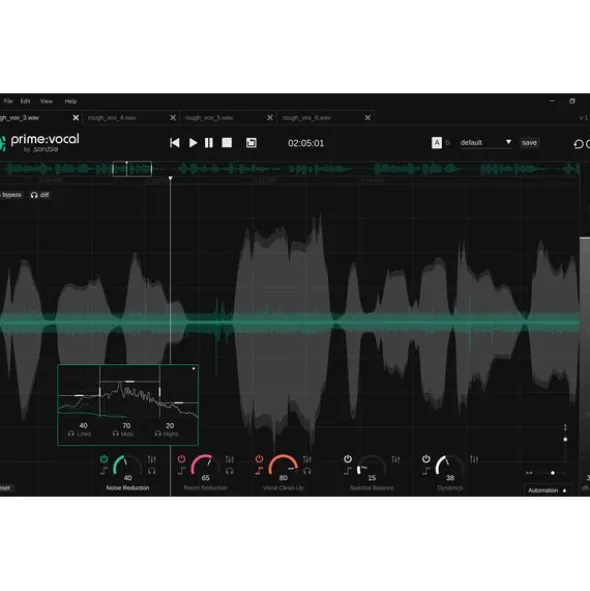Switch to state B
590x591 pixels.
pos(447,143)
